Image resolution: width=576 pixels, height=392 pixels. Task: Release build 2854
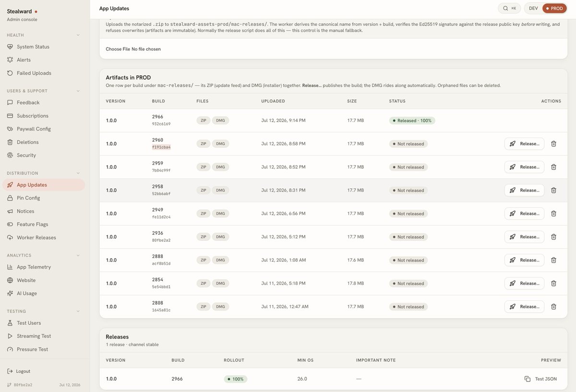pyautogui.click(x=524, y=284)
